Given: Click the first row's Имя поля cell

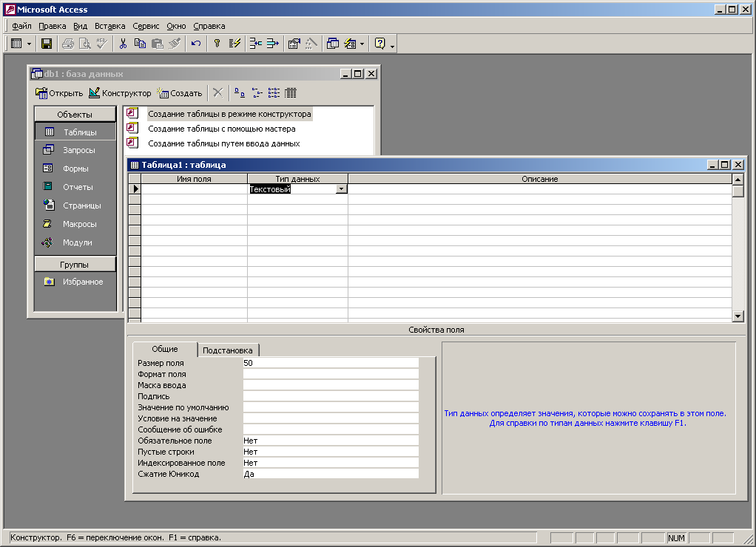Looking at the screenshot, I should coord(195,189).
